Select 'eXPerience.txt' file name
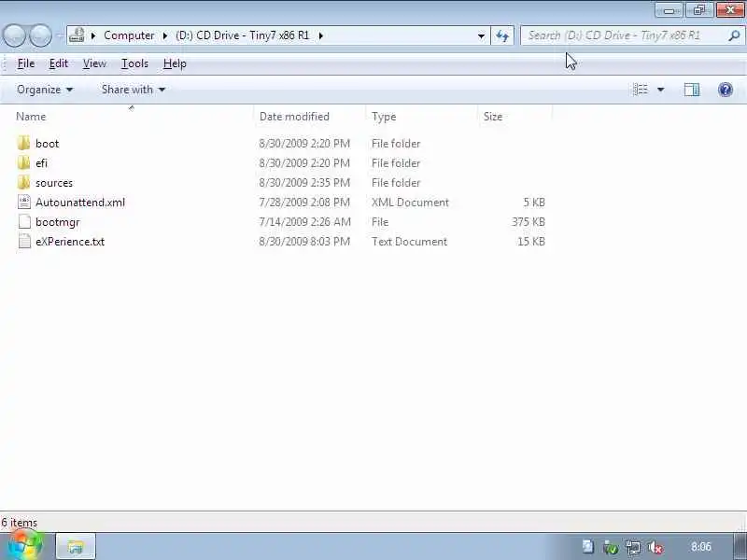747x560 pixels. (x=70, y=242)
